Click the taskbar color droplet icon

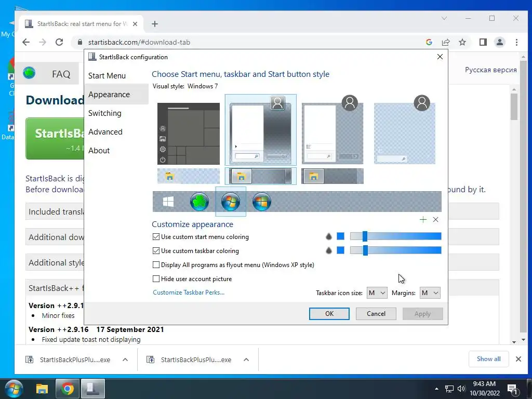[x=328, y=250]
